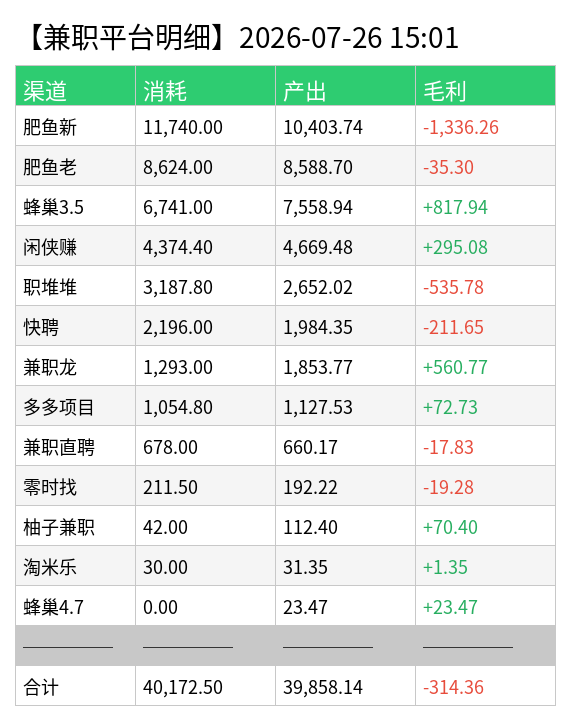Screen dimensions: 570x720
Task: Click the 零时找 profit -19.28
Action: tap(448, 487)
